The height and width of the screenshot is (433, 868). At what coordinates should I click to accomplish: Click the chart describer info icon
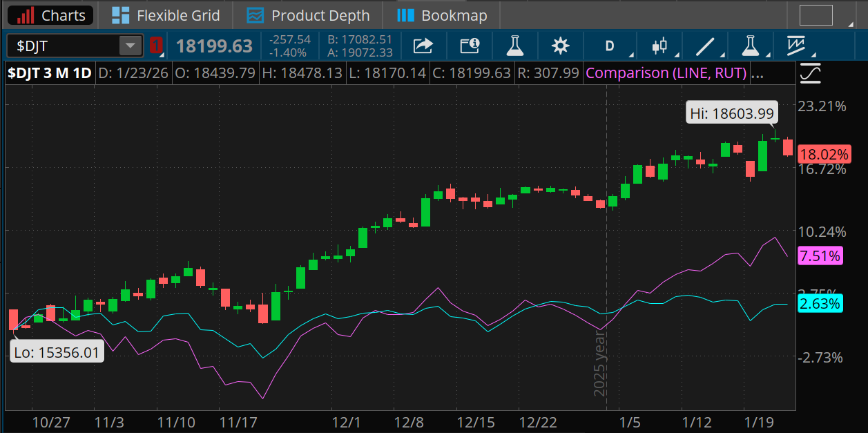point(470,46)
